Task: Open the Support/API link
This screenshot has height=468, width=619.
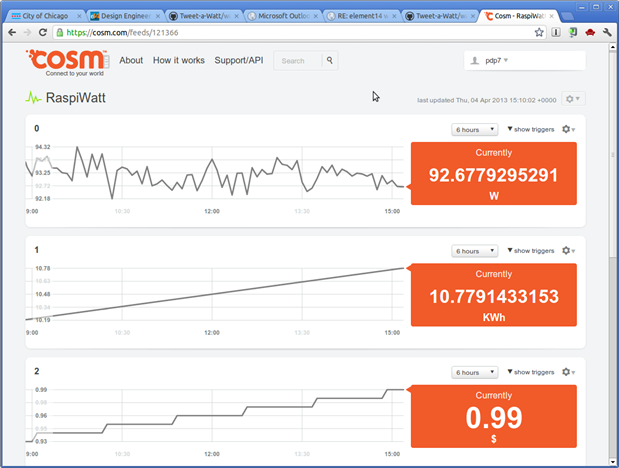Action: tap(239, 60)
